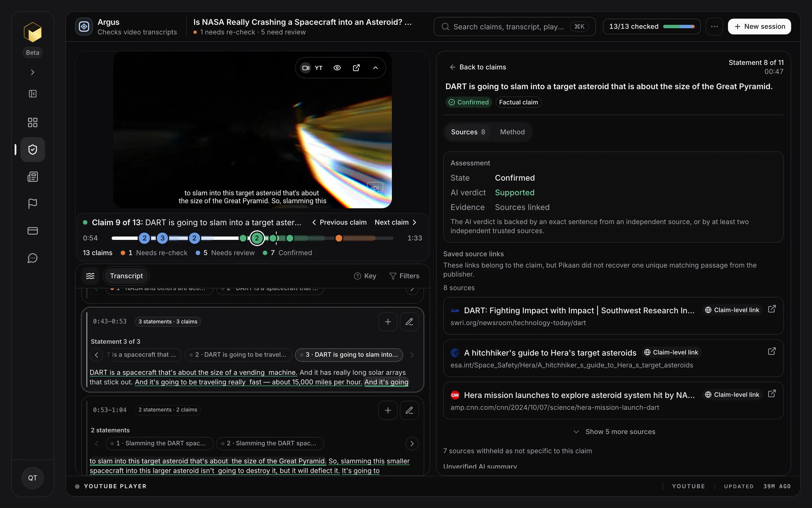Viewport: 812px width, 508px height.
Task: Open the three-dot more options menu
Action: 714,27
